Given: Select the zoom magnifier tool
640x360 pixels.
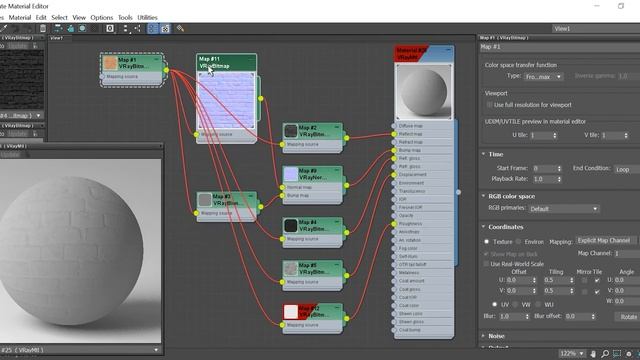Looking at the screenshot, I should point(605,353).
